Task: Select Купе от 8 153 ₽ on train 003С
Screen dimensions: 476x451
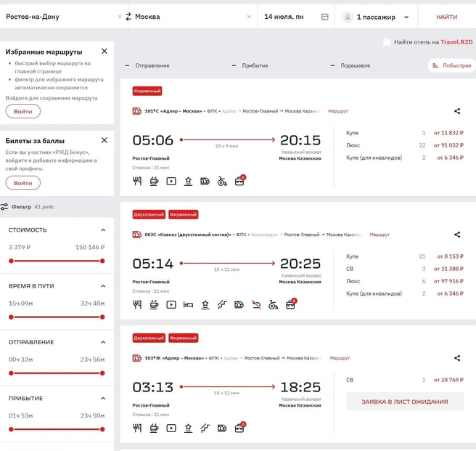Action: pos(405,256)
